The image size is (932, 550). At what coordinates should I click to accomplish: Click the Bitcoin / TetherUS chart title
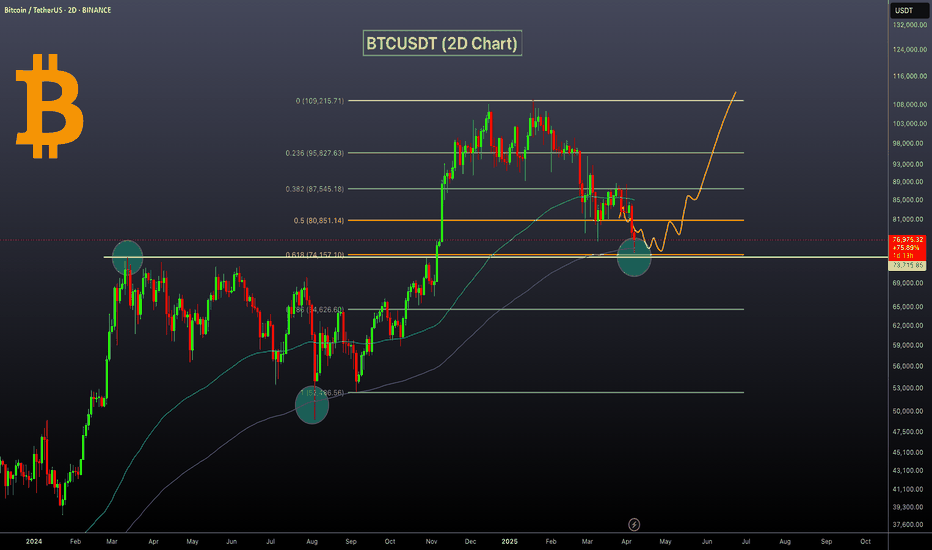click(x=57, y=10)
